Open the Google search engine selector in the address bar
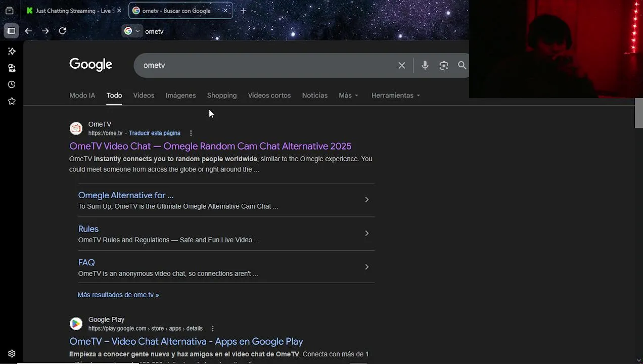Screen dimensions: 643x364 coord(132,31)
